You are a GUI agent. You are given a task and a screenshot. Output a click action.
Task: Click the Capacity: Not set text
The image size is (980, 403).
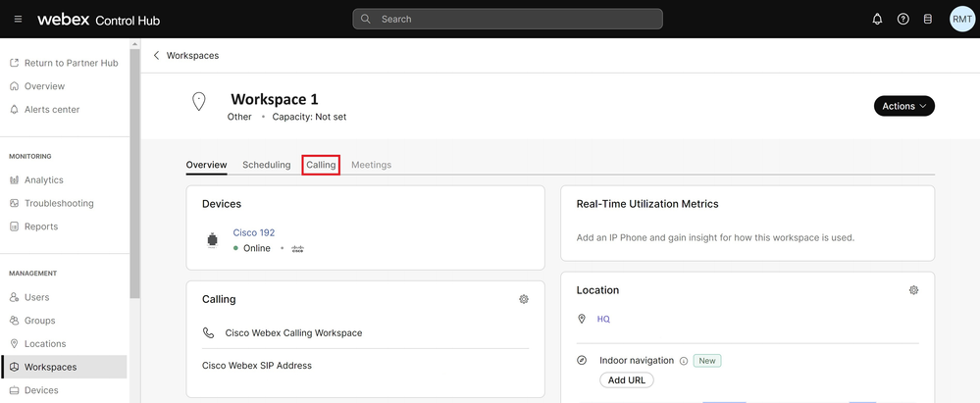click(x=309, y=117)
